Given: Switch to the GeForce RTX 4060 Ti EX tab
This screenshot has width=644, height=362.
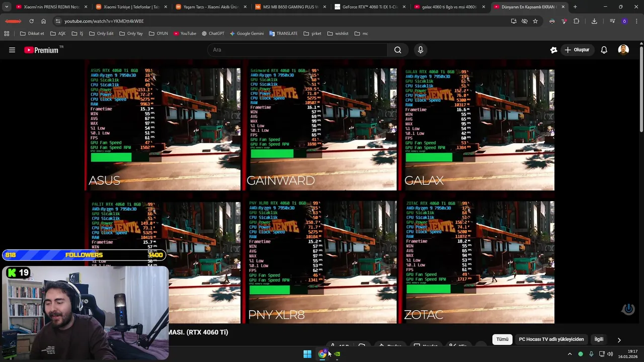Looking at the screenshot, I should click(x=370, y=7).
